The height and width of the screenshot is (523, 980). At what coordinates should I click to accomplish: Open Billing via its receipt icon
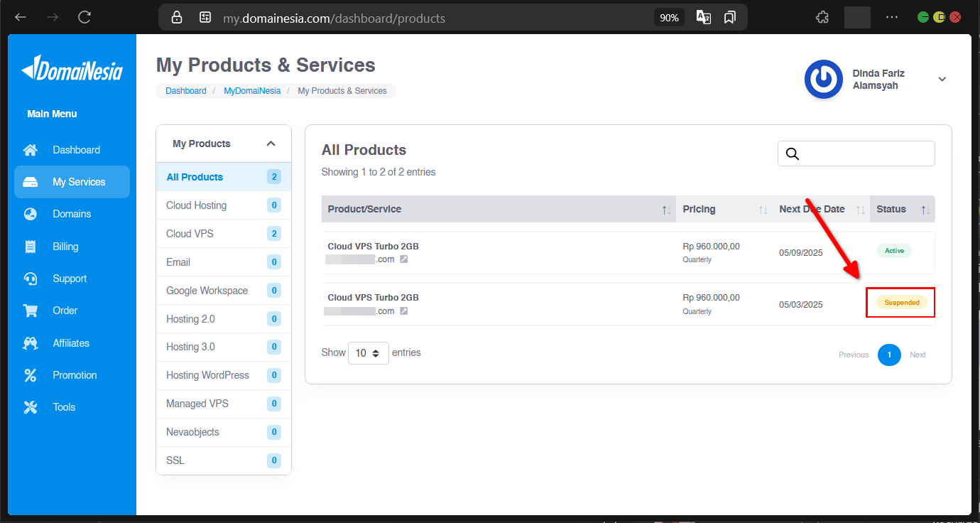click(x=30, y=247)
